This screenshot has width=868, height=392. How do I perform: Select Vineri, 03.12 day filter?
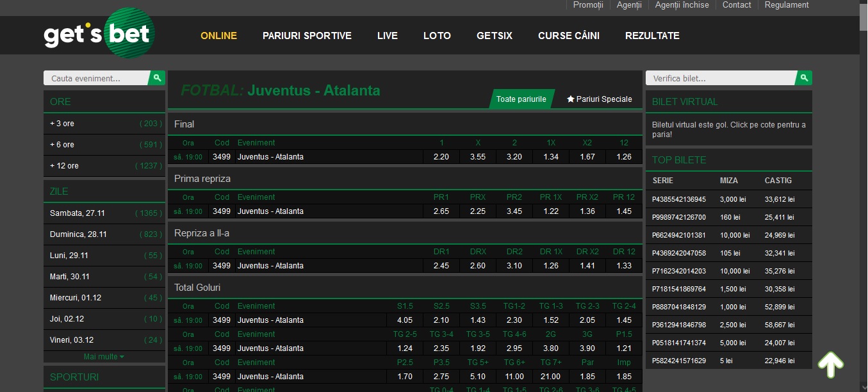(104, 340)
